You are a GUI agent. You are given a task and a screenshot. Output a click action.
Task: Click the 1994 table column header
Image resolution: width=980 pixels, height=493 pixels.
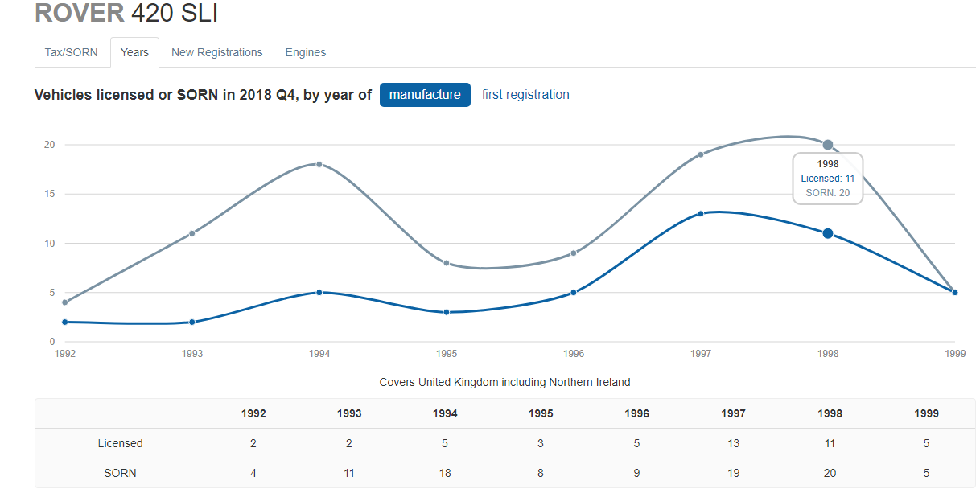445,413
